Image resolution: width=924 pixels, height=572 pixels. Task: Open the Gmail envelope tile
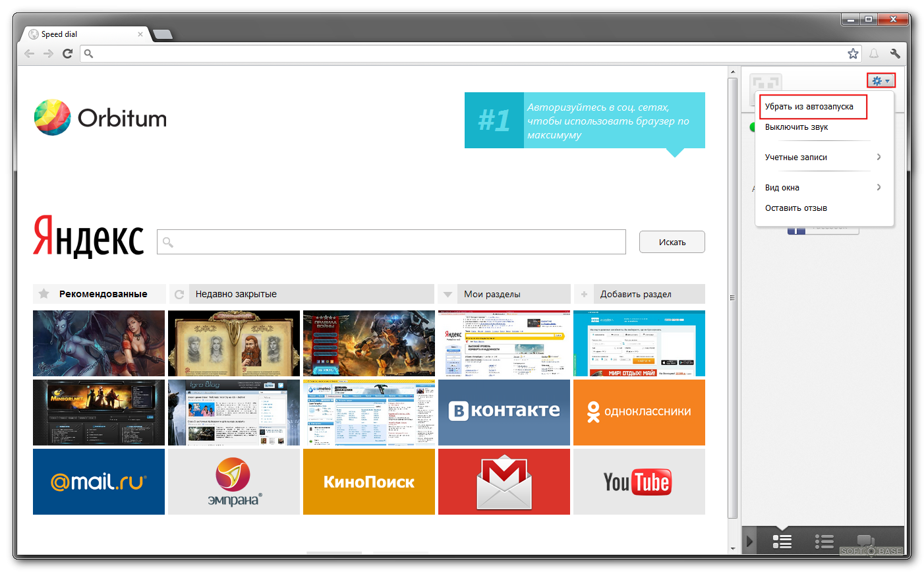(504, 482)
